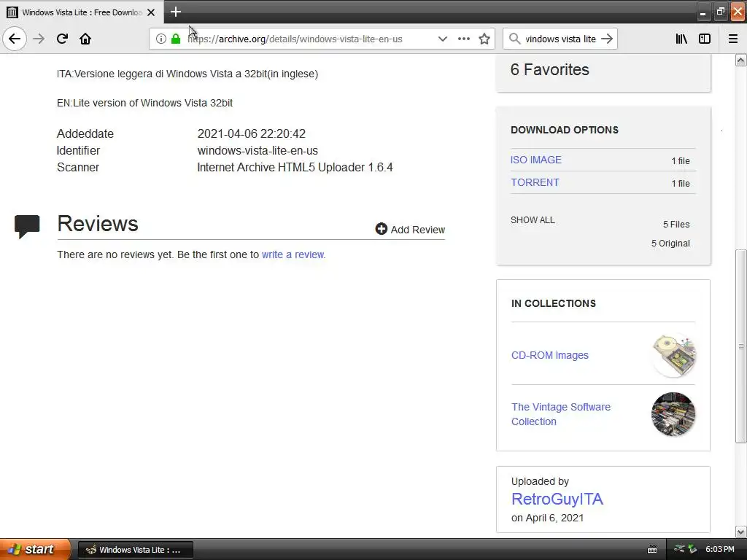Click the green secure connection padlock
Viewport: 747px width, 560px height.
(x=176, y=39)
